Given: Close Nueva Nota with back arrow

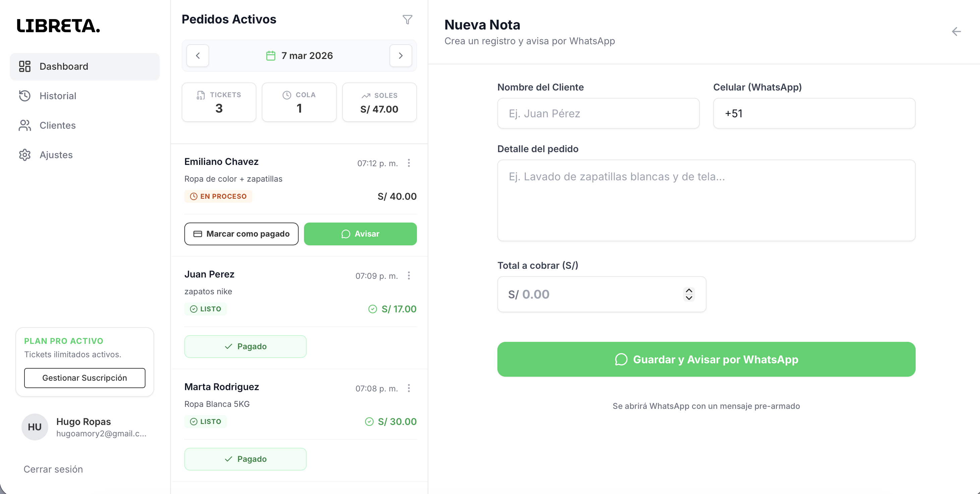Looking at the screenshot, I should pyautogui.click(x=956, y=32).
